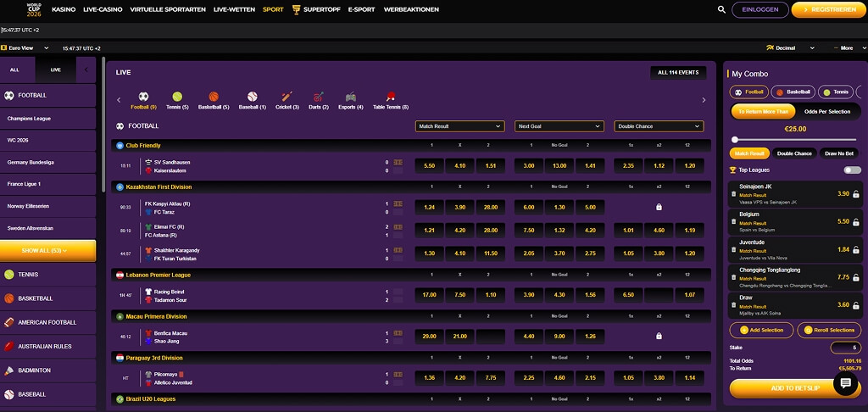Open Champions League in sidebar
868x412 pixels.
pos(47,119)
